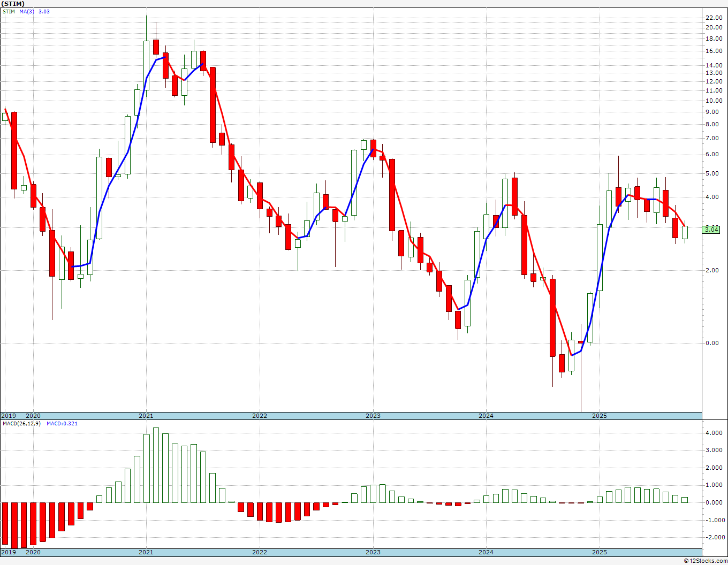Select the MA(3) value 3.03
Image resolution: width=728 pixels, height=565 pixels.
tap(44, 11)
